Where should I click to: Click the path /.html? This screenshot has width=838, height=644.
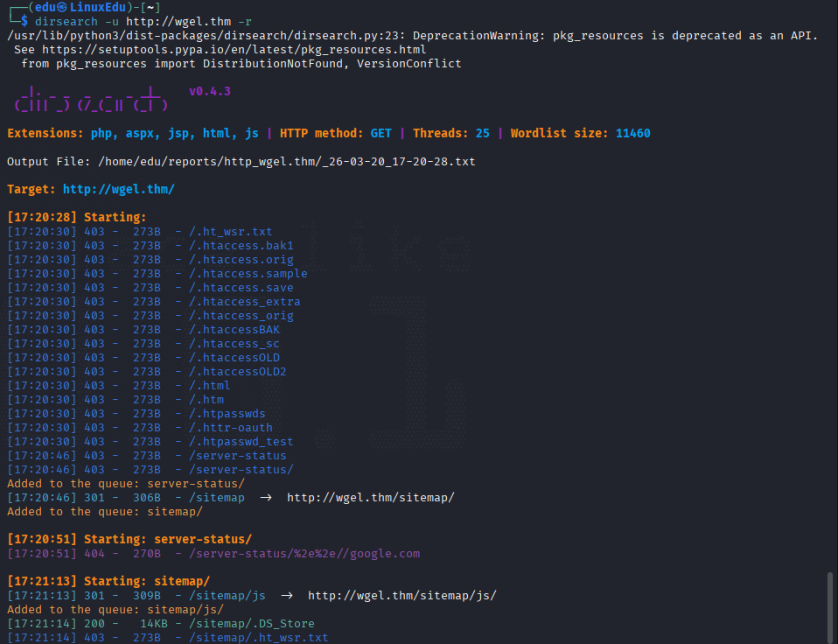click(210, 385)
